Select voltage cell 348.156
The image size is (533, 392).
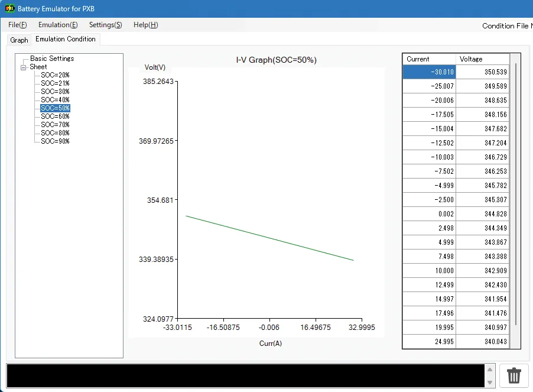click(482, 115)
